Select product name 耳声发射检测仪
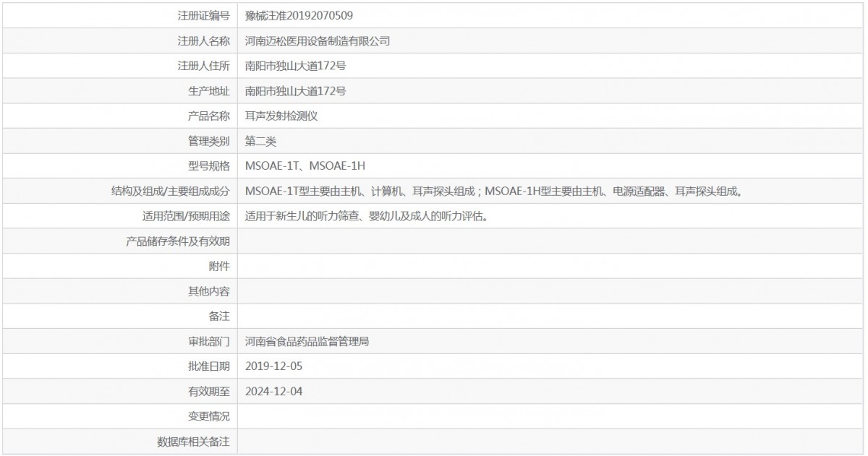This screenshot has width=868, height=456. (x=281, y=116)
